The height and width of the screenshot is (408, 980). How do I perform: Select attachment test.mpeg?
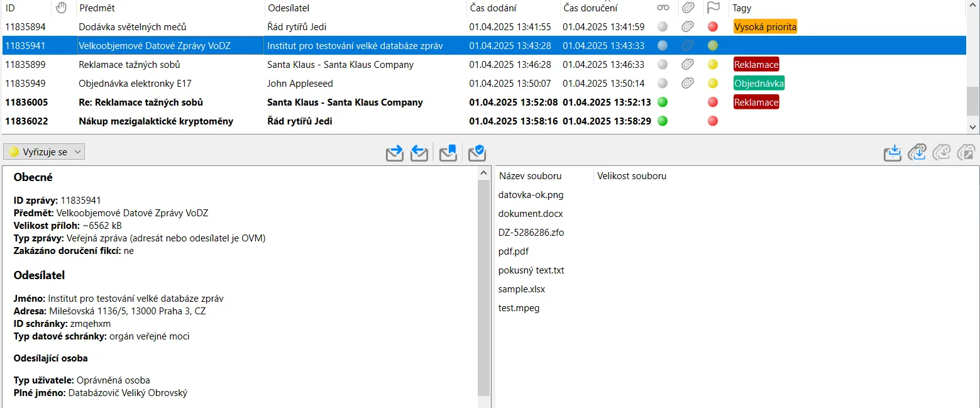(x=519, y=308)
